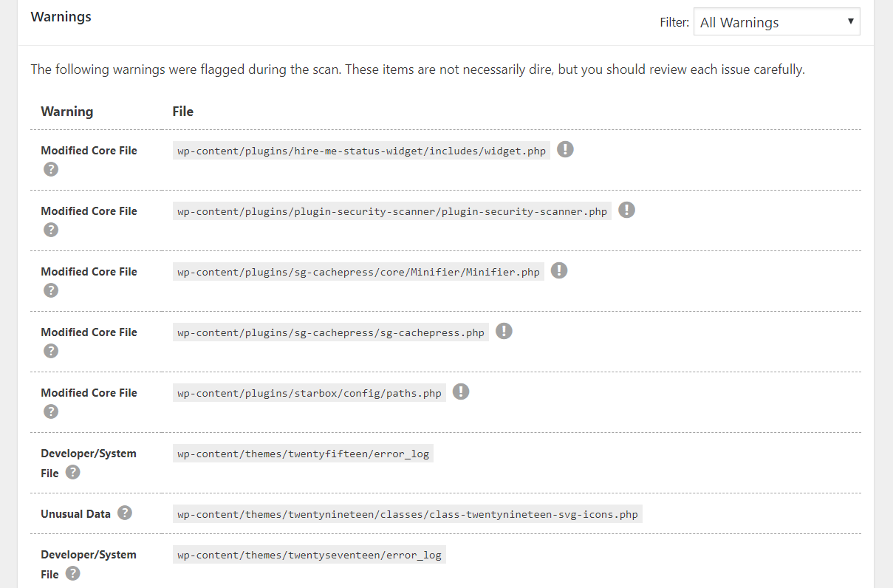
Task: Click help icon under sg-cachepress.php Modified Core File
Action: 50,351
